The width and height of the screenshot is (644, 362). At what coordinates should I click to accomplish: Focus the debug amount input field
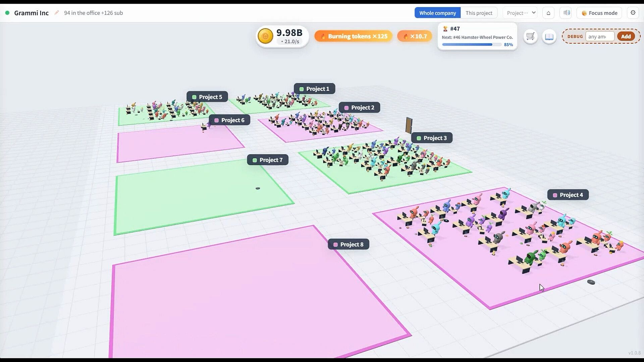600,36
